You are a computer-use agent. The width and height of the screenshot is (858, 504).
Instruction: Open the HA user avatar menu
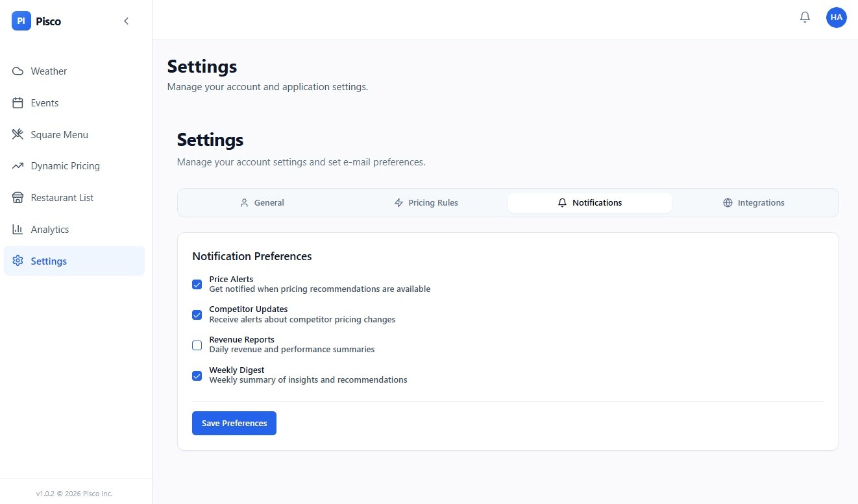(836, 18)
